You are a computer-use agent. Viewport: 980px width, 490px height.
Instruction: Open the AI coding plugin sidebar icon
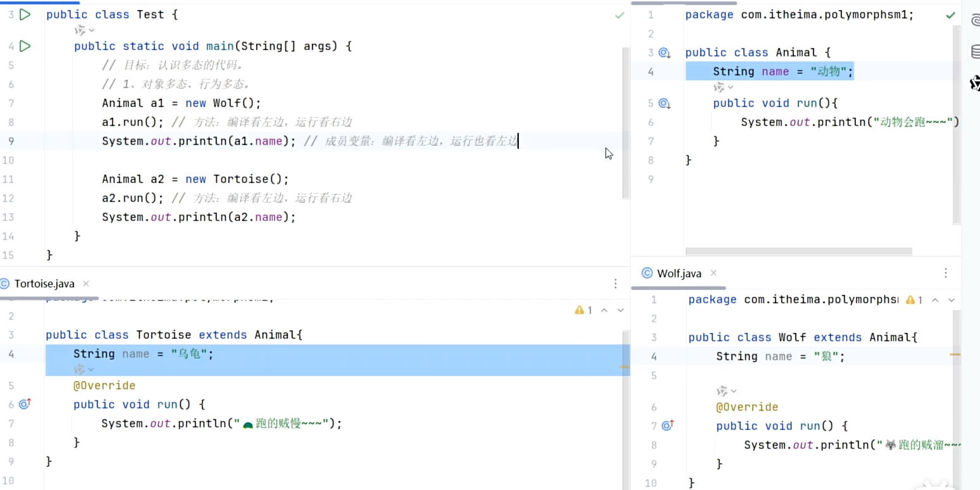(975, 83)
